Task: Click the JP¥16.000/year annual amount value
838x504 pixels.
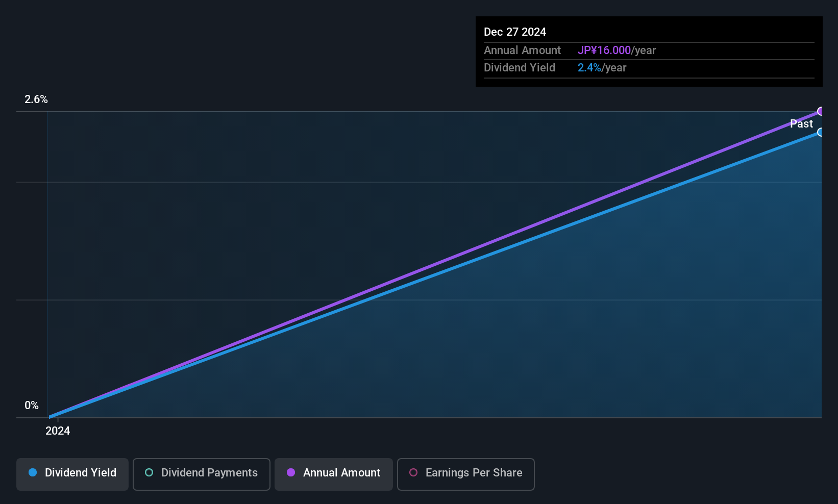Action: pos(617,50)
